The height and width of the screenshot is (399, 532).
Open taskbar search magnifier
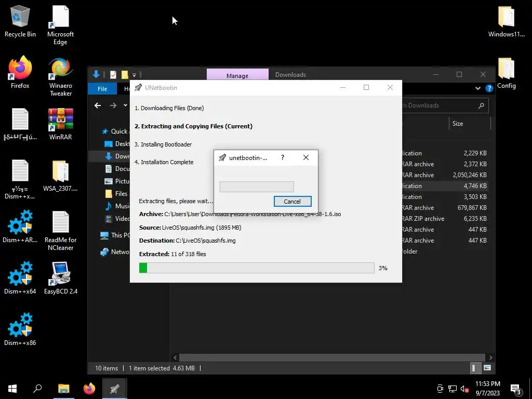point(37,389)
